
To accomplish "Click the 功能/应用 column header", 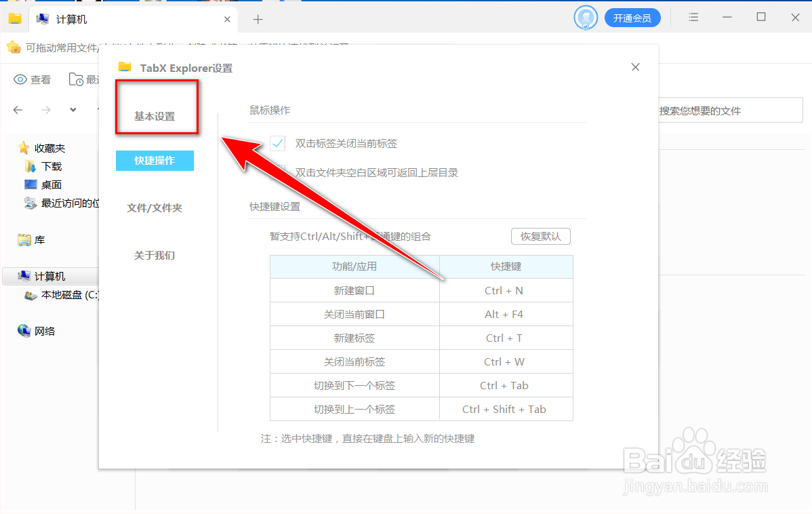I will (354, 267).
